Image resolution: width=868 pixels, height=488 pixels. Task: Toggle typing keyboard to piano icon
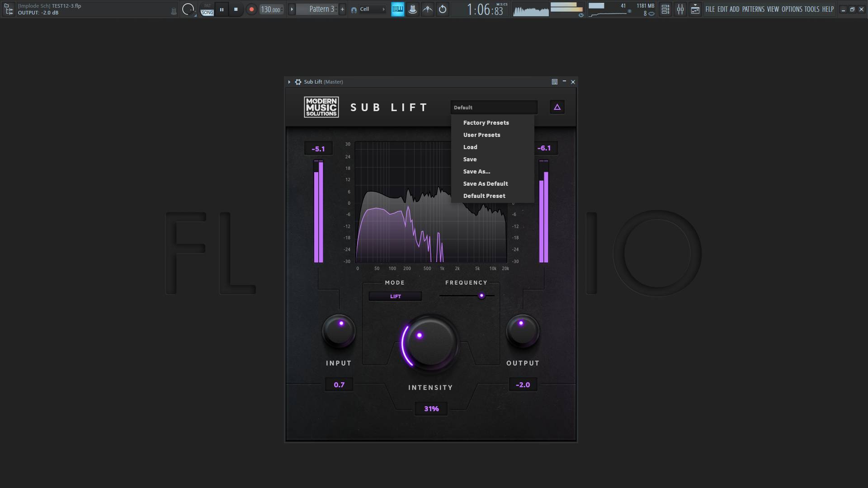pos(397,9)
